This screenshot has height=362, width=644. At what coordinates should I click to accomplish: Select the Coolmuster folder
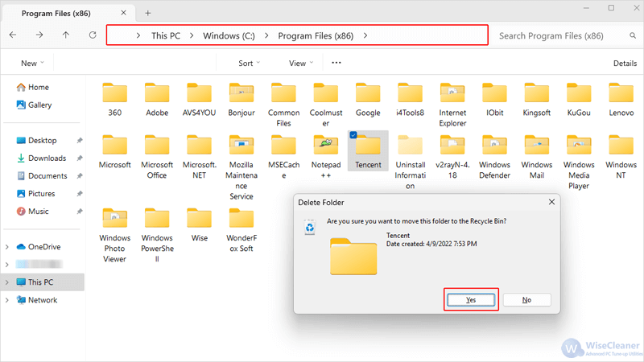[326, 105]
